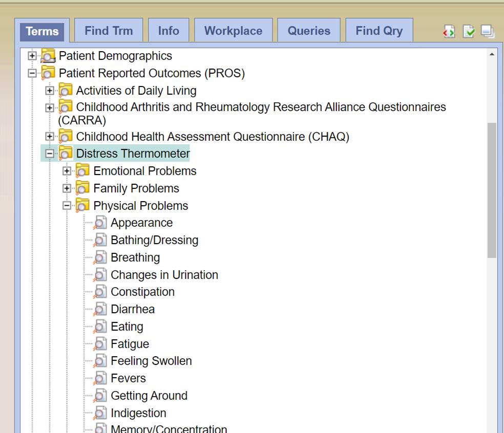Expand the Activities of Daily Living node
The image size is (504, 433).
(x=49, y=91)
